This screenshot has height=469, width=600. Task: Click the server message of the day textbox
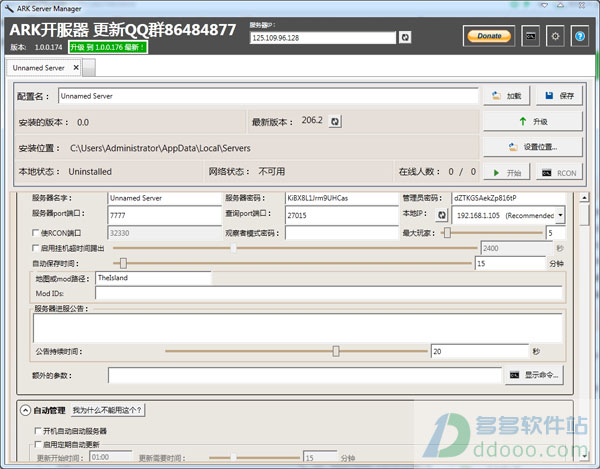(298, 328)
